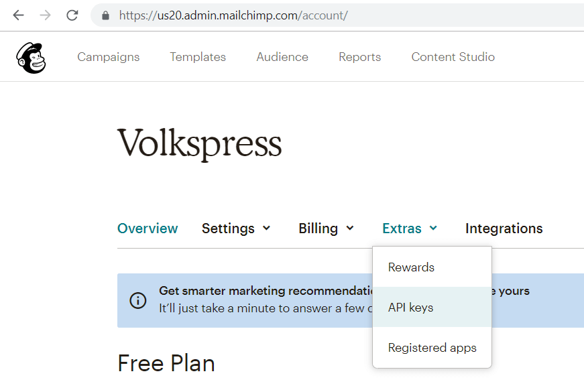Go to the Campaigns page
The width and height of the screenshot is (584, 392).
pos(108,57)
